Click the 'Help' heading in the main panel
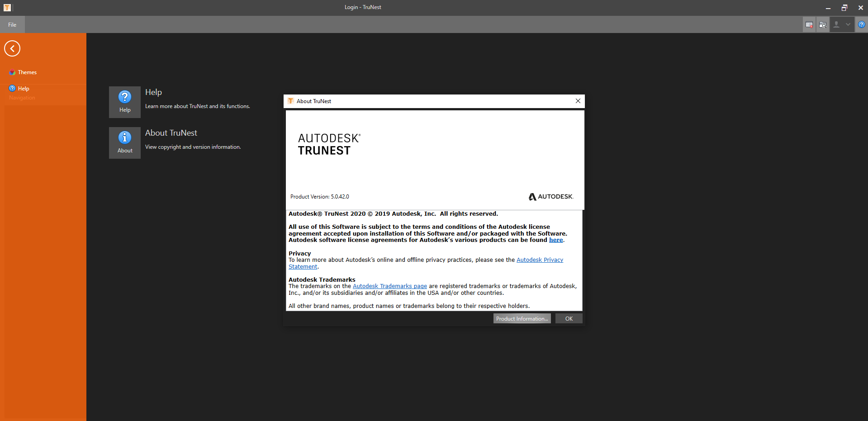This screenshot has height=421, width=868. pyautogui.click(x=153, y=92)
